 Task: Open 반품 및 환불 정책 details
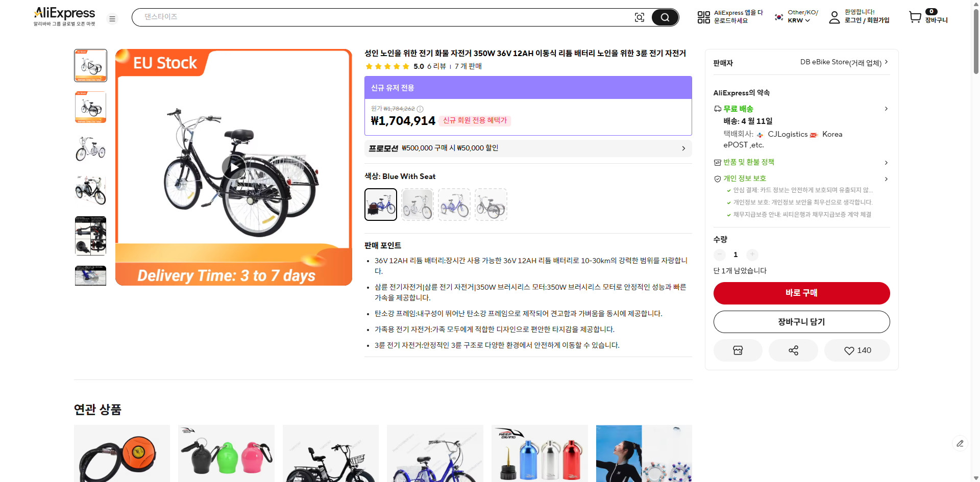coord(886,162)
